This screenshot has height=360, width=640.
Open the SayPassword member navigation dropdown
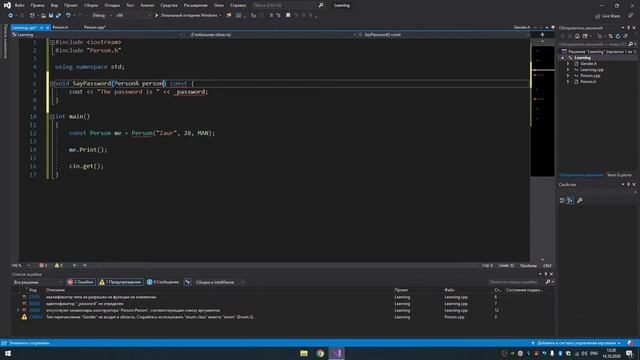coord(443,35)
